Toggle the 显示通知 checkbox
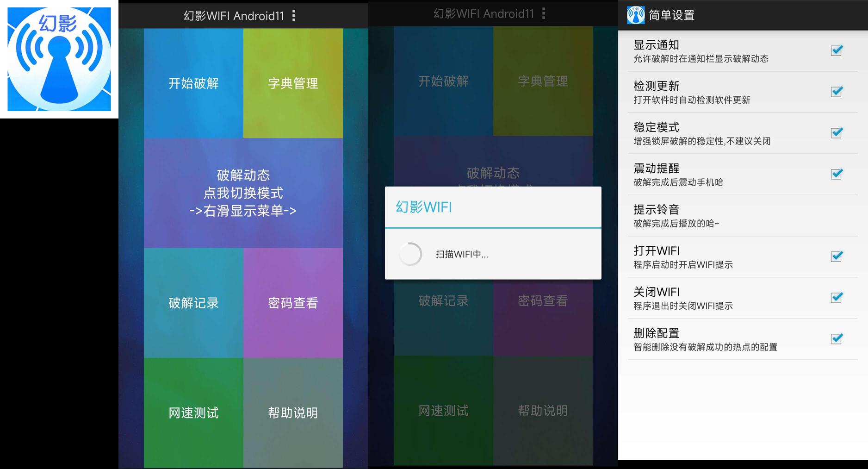This screenshot has width=868, height=469. coord(837,50)
